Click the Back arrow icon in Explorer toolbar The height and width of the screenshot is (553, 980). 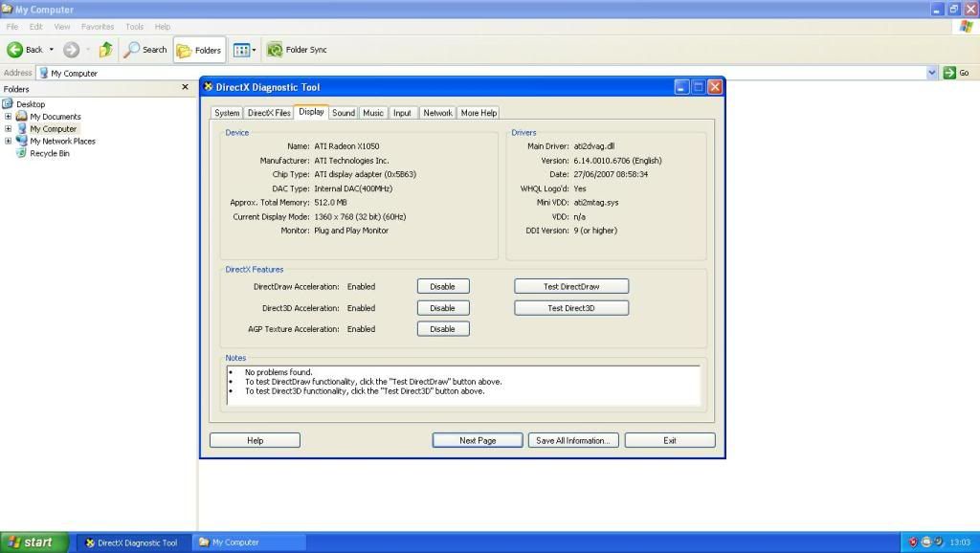pos(15,50)
